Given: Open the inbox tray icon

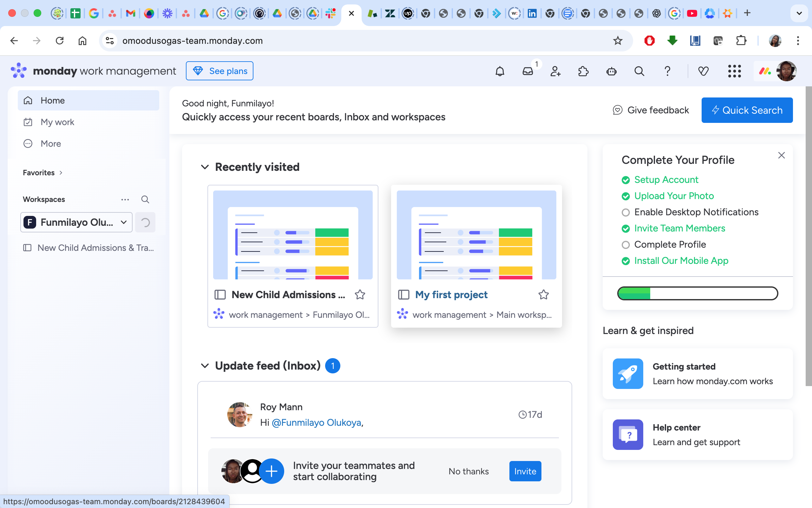Looking at the screenshot, I should coord(528,71).
